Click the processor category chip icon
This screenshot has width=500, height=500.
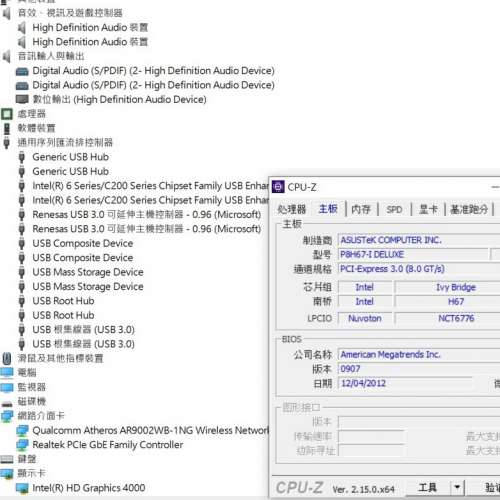[7, 114]
